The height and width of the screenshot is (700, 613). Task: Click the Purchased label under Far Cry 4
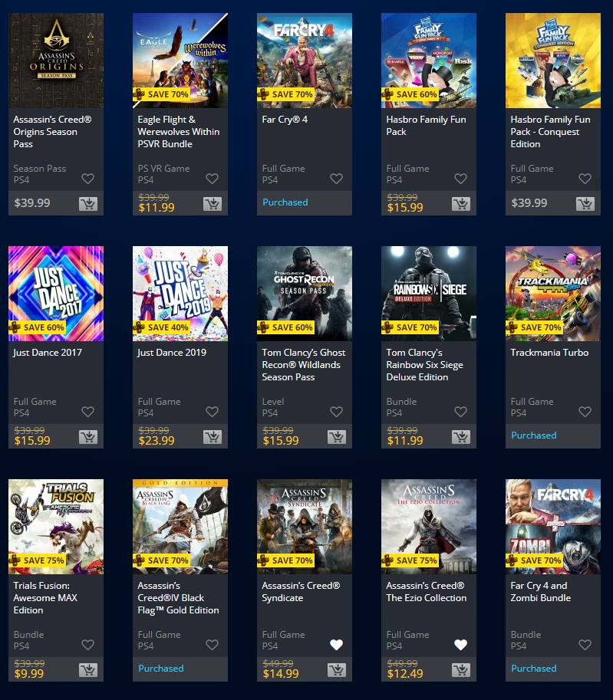click(285, 202)
